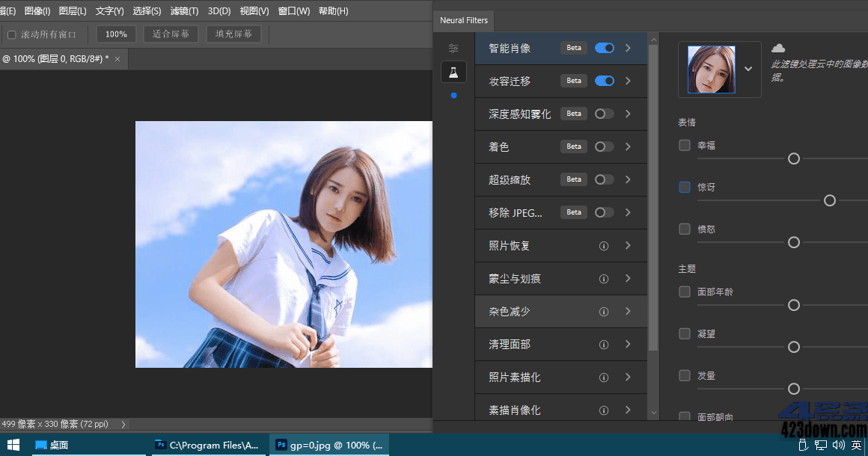
Task: Enable the 着色 beta filter toggle
Action: coord(604,146)
